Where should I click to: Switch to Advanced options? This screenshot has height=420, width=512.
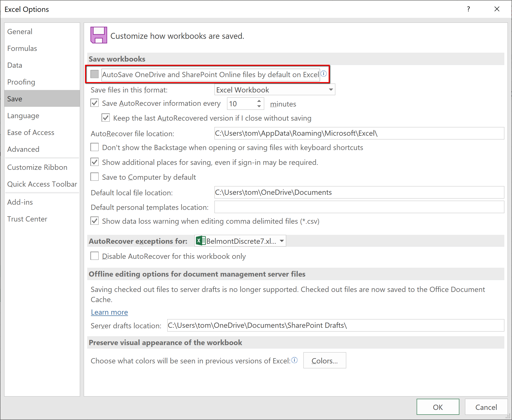[42, 149]
